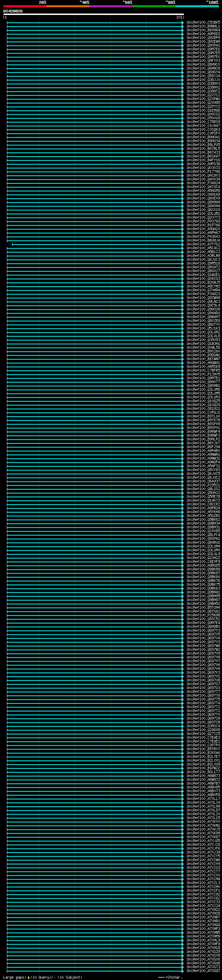Viewport: 222px width, 980px height.
Task: Select label UniRef100_Q8W4H7
Action: (x=203, y=317)
